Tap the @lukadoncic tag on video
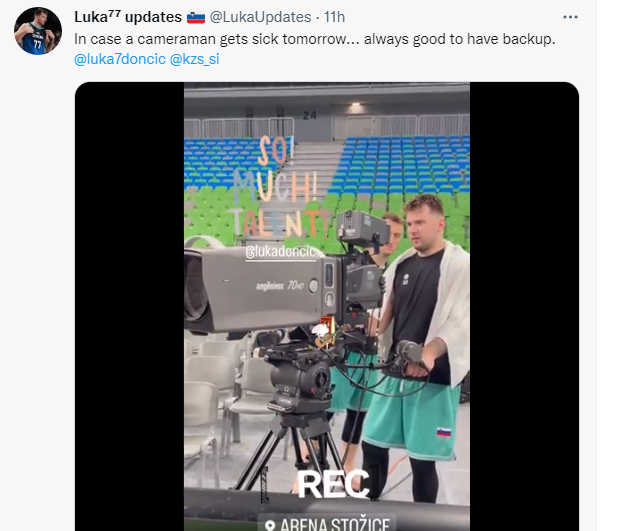This screenshot has height=531, width=619. [281, 252]
